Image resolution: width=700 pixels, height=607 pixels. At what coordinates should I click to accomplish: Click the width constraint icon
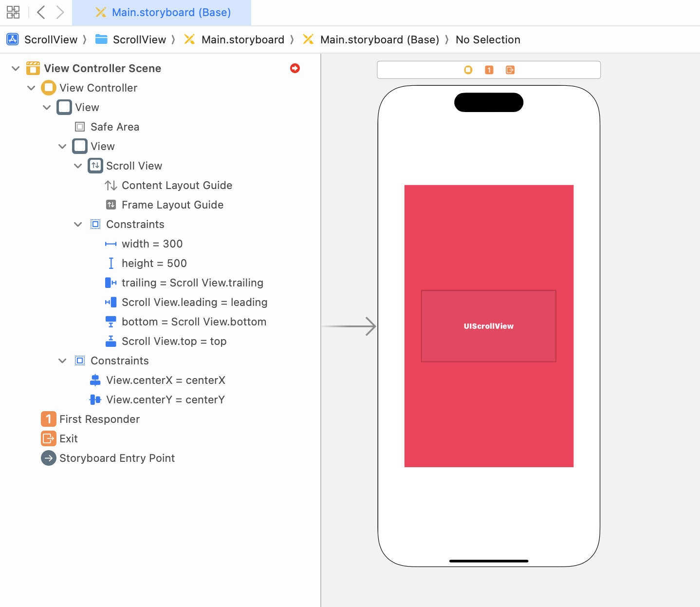111,244
